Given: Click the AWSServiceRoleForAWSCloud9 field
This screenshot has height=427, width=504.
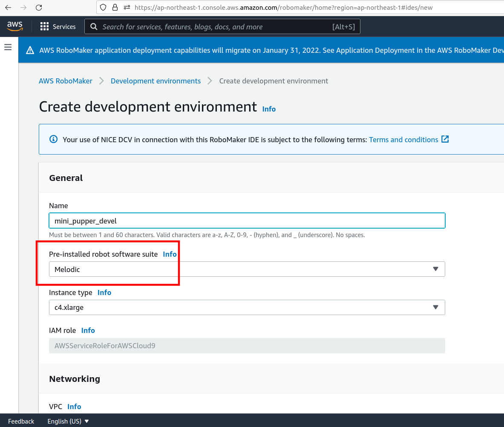Looking at the screenshot, I should click(247, 346).
